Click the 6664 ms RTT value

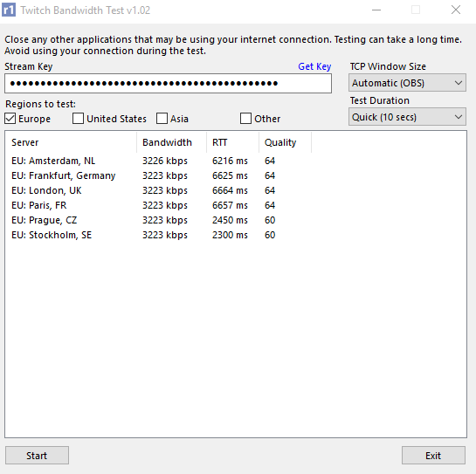tap(230, 190)
